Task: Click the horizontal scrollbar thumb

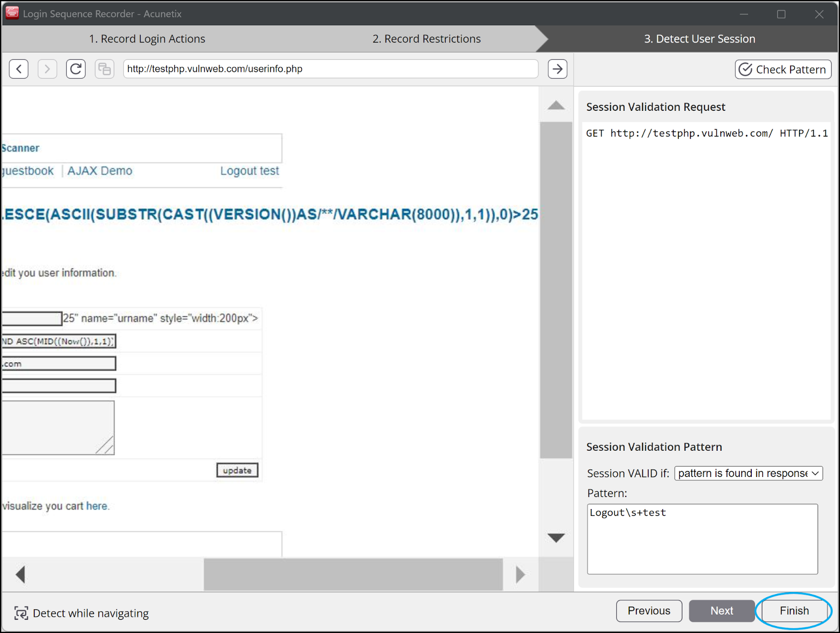Action: click(353, 574)
